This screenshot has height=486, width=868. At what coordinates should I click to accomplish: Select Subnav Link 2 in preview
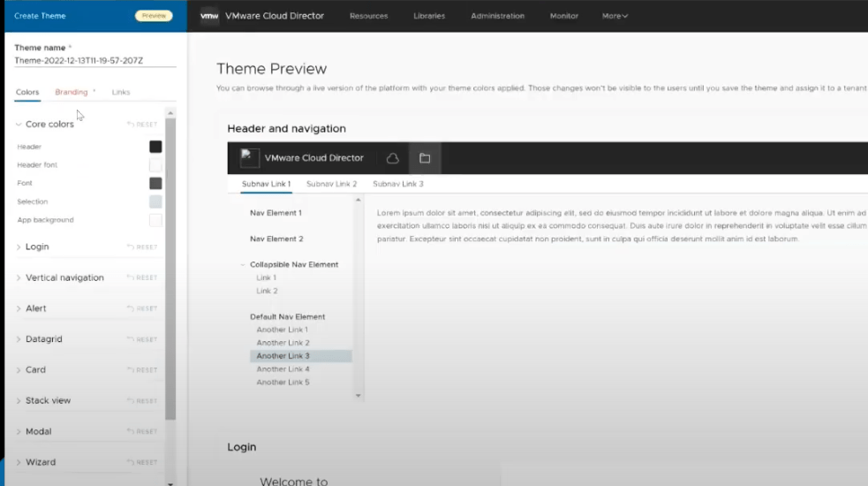pyautogui.click(x=331, y=184)
